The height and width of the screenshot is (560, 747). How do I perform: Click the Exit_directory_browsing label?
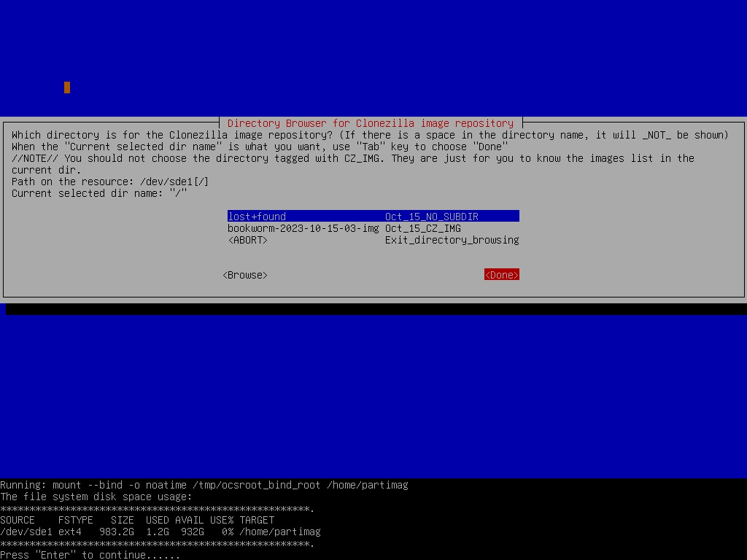[452, 239]
